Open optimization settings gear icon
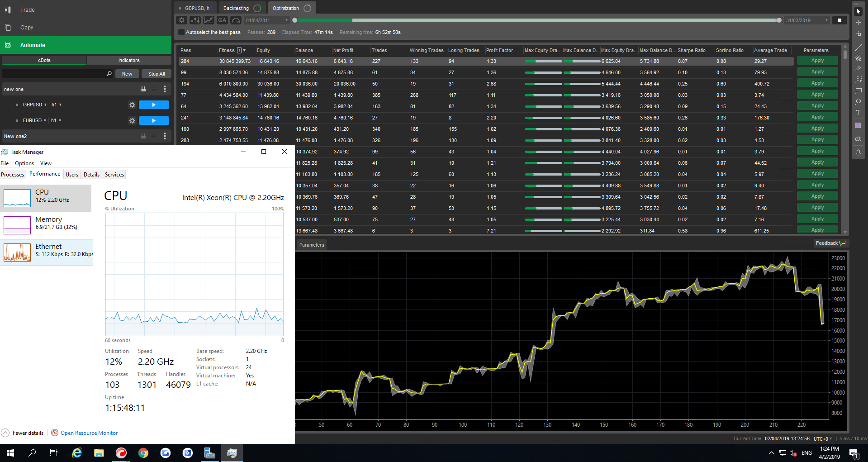Screen dimensions: 868x462 tap(181, 20)
